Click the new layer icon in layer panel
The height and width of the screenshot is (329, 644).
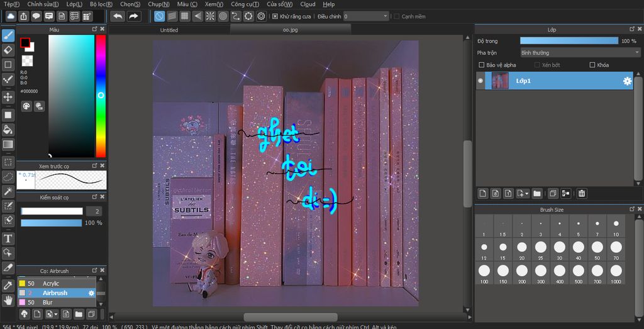pos(483,193)
